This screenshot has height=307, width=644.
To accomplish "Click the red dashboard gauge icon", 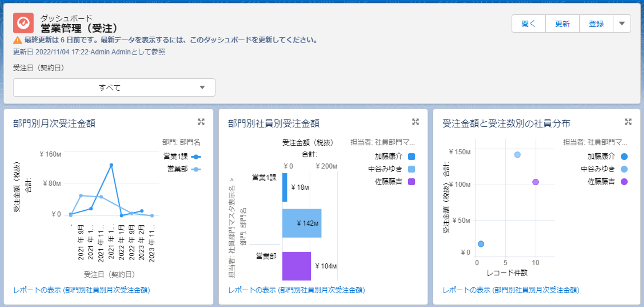I will coord(23,23).
